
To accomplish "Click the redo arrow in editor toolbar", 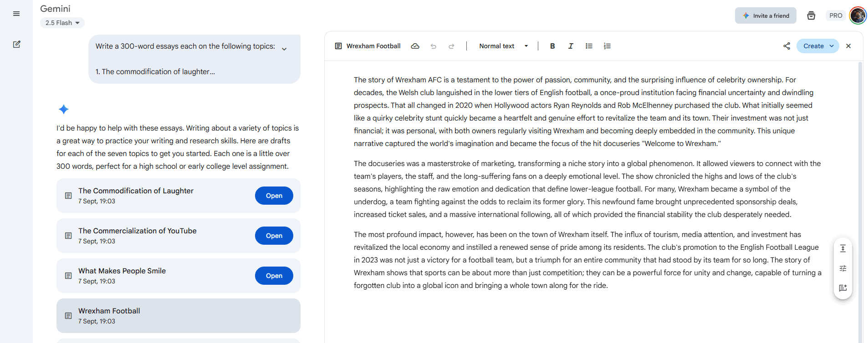I will tap(451, 46).
